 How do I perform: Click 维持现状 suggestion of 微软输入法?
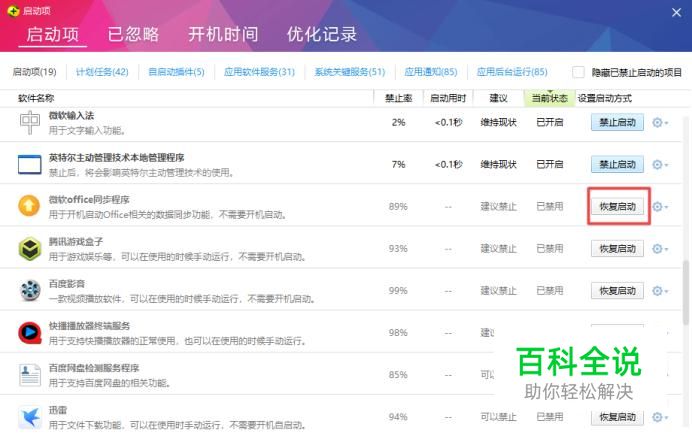click(498, 122)
